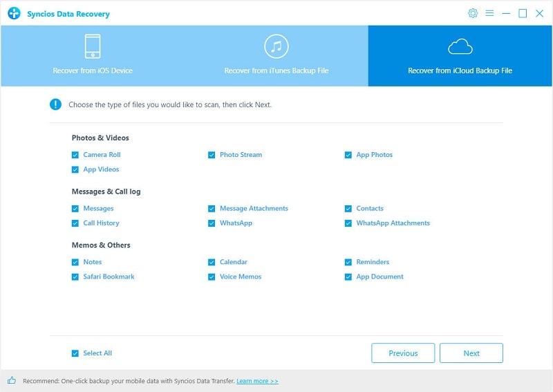Uncheck the App Document checkbox
The image size is (553, 392).
coord(348,277)
